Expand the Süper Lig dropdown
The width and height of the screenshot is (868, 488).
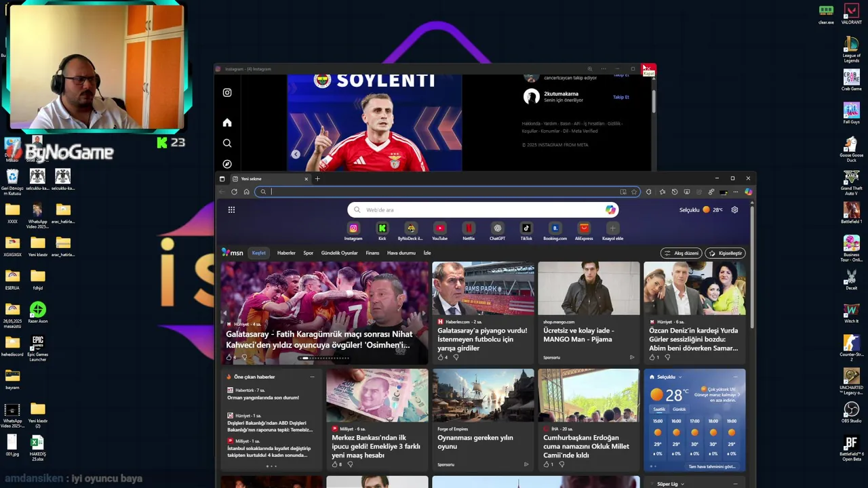tap(682, 484)
